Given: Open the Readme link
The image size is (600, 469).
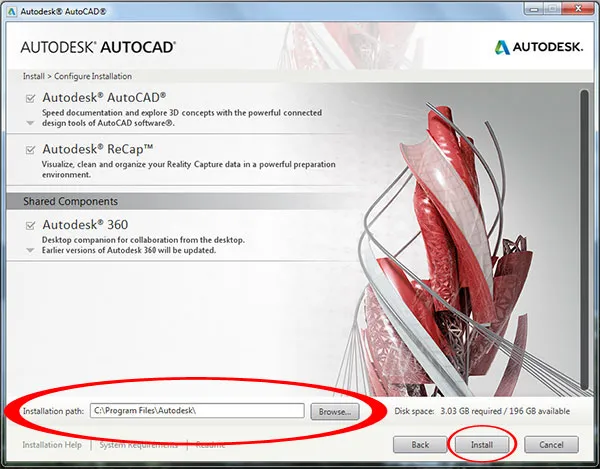Looking at the screenshot, I should (210, 445).
